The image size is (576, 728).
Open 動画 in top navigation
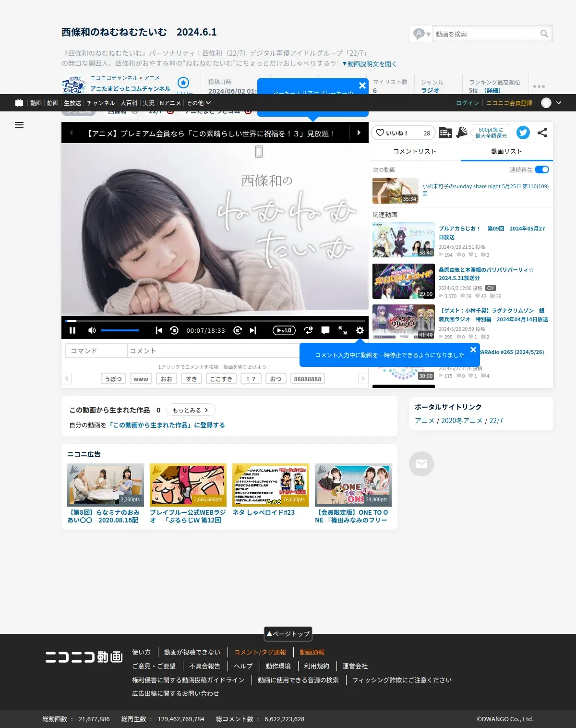coord(36,103)
